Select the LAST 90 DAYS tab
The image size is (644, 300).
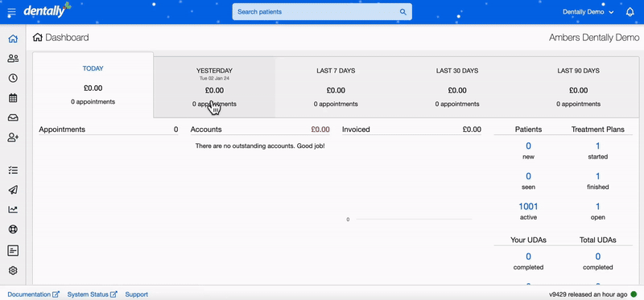(x=578, y=88)
